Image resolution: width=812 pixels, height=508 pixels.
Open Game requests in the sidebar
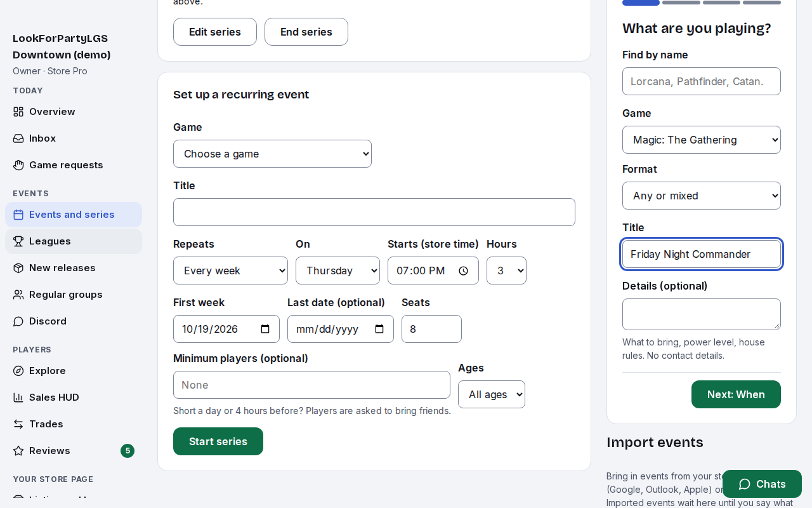coord(74,165)
